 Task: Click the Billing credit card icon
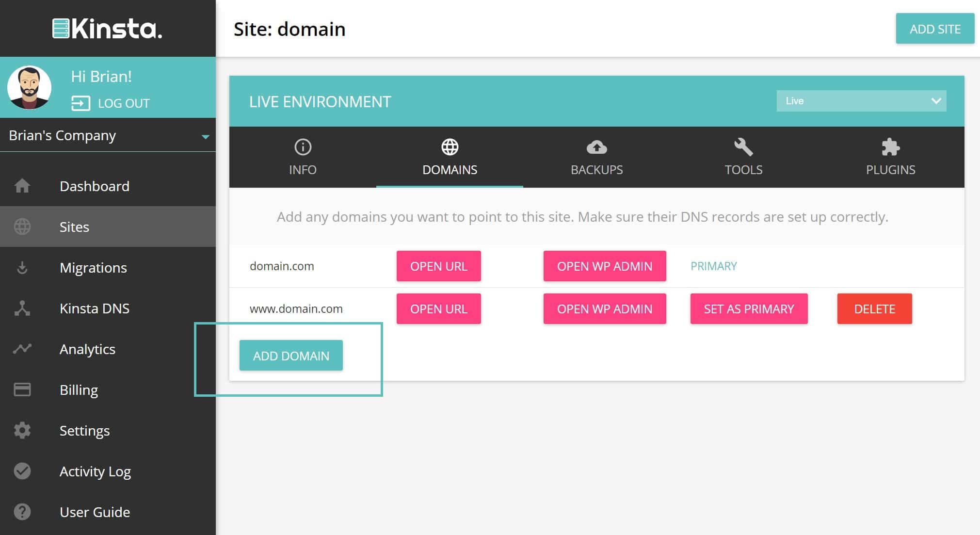(22, 389)
